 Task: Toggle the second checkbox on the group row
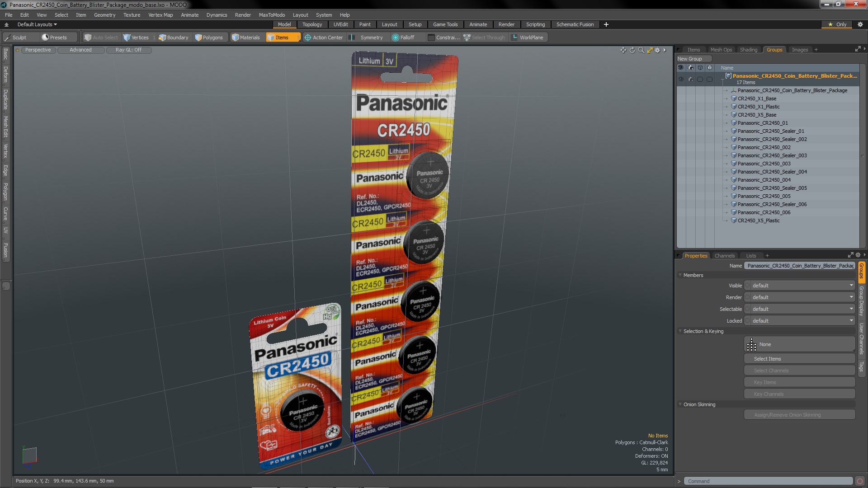709,79
